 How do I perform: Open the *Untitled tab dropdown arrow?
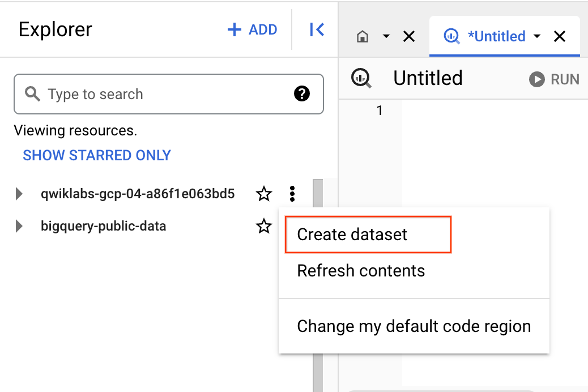tap(537, 36)
